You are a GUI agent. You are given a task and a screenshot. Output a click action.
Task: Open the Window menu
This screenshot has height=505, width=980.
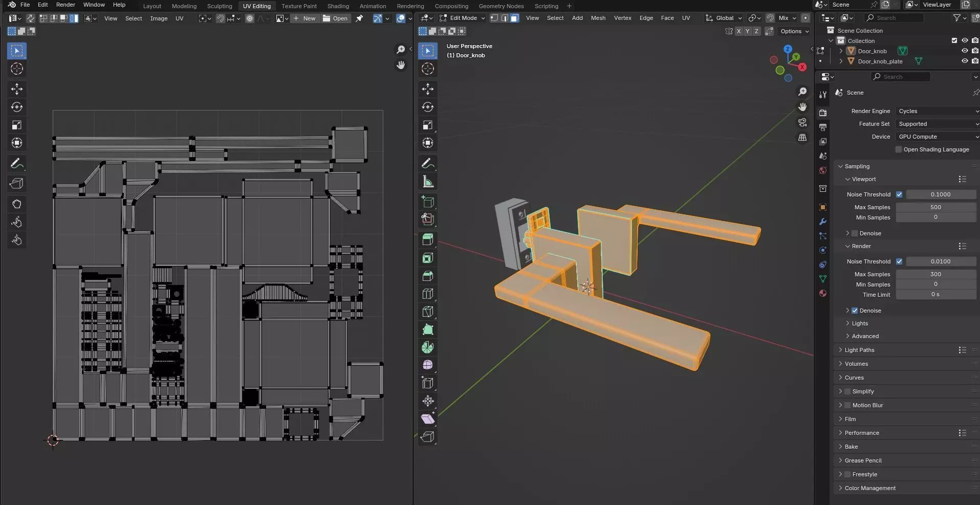94,5
